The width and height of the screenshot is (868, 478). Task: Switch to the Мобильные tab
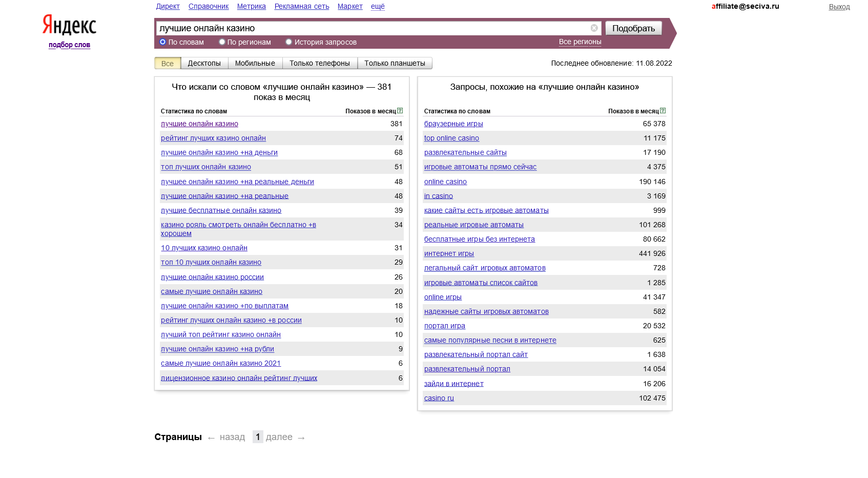tap(255, 63)
